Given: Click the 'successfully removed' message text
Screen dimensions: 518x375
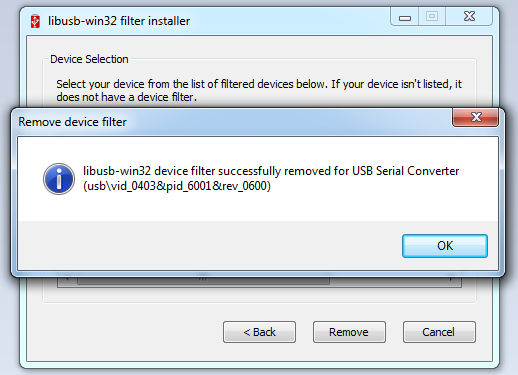Looking at the screenshot, I should click(x=271, y=171).
